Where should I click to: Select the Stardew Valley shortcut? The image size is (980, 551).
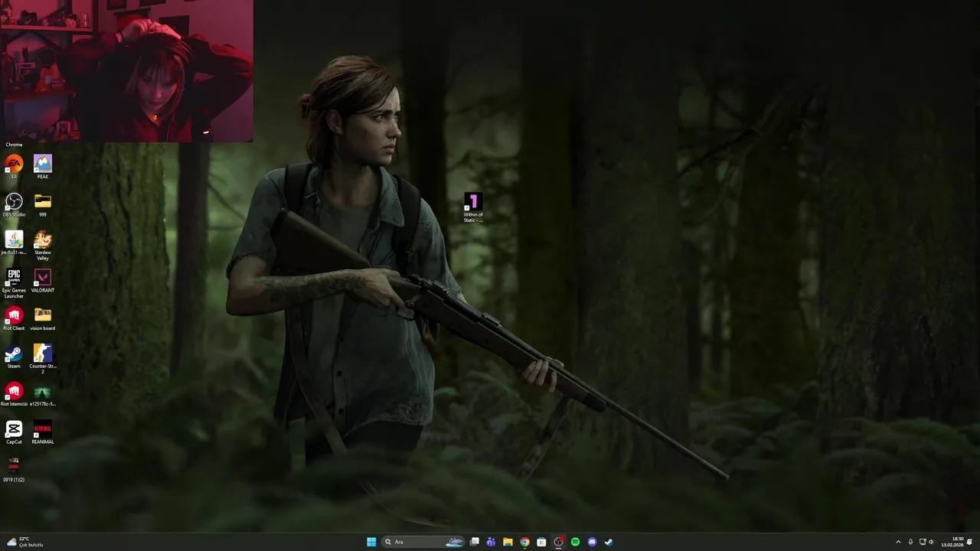click(x=43, y=245)
